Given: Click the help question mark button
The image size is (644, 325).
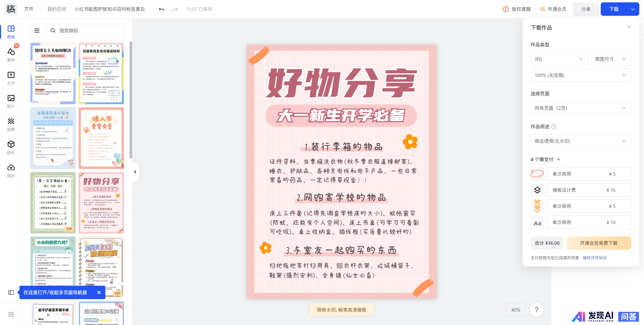Looking at the screenshot, I should tap(537, 310).
